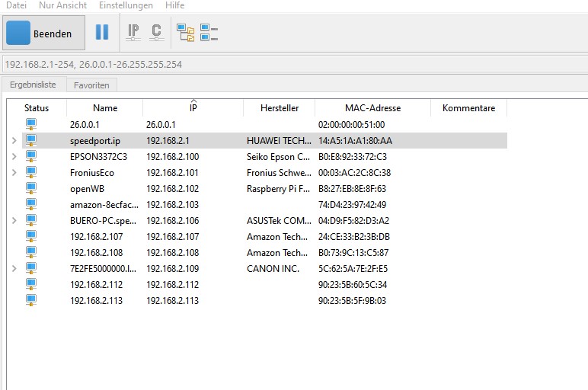Switch to the Favoriten tab

point(91,85)
